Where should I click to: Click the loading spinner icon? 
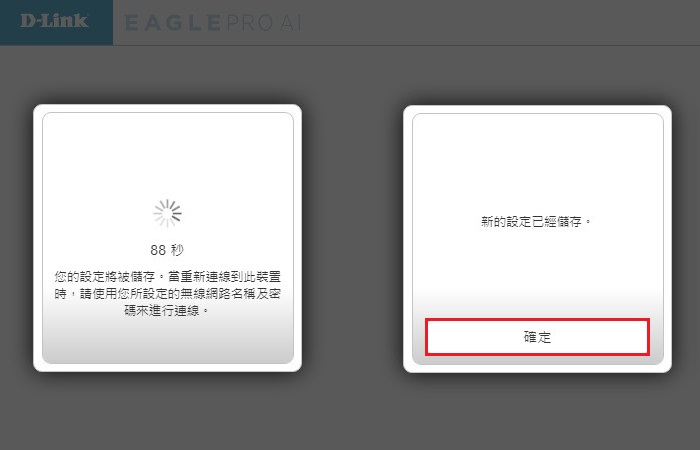pos(167,213)
